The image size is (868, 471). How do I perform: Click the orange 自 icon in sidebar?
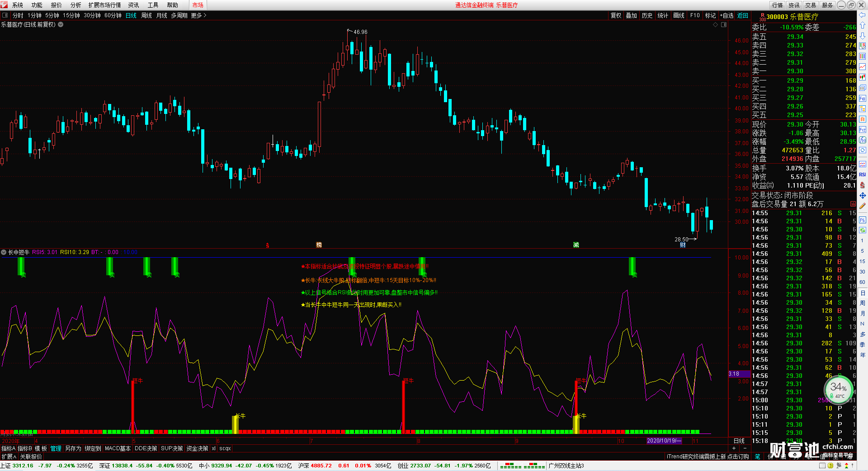(x=863, y=119)
